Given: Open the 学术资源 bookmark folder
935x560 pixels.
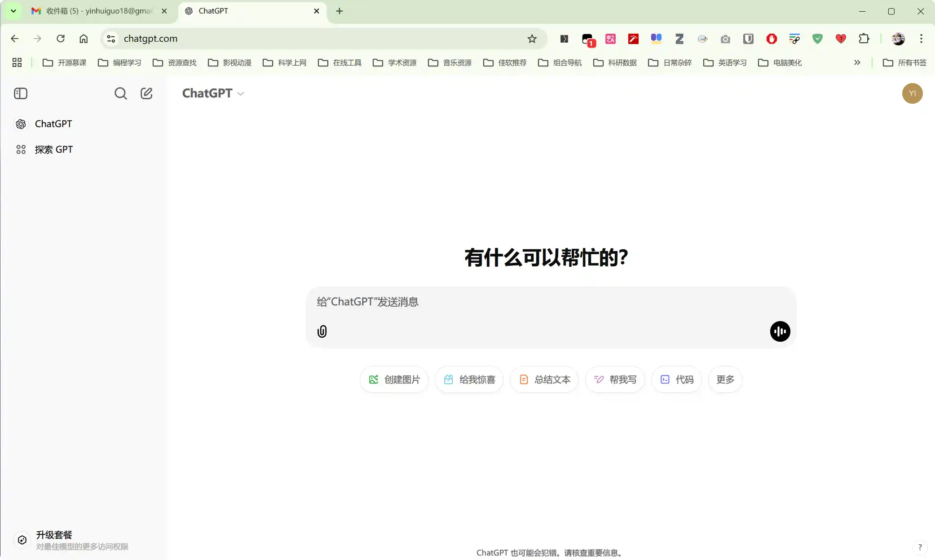Looking at the screenshot, I should [395, 62].
